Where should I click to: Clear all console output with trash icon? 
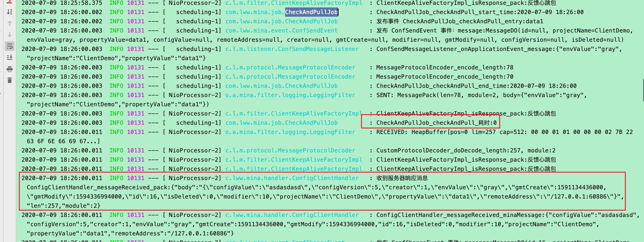(x=9, y=80)
